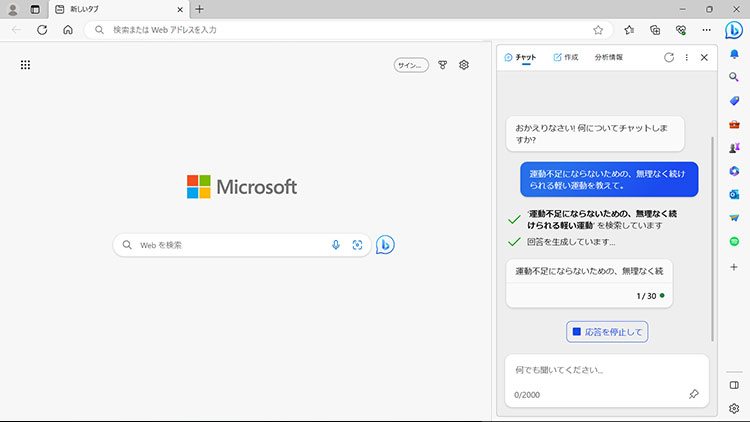Open the Collections icon

coord(655,30)
